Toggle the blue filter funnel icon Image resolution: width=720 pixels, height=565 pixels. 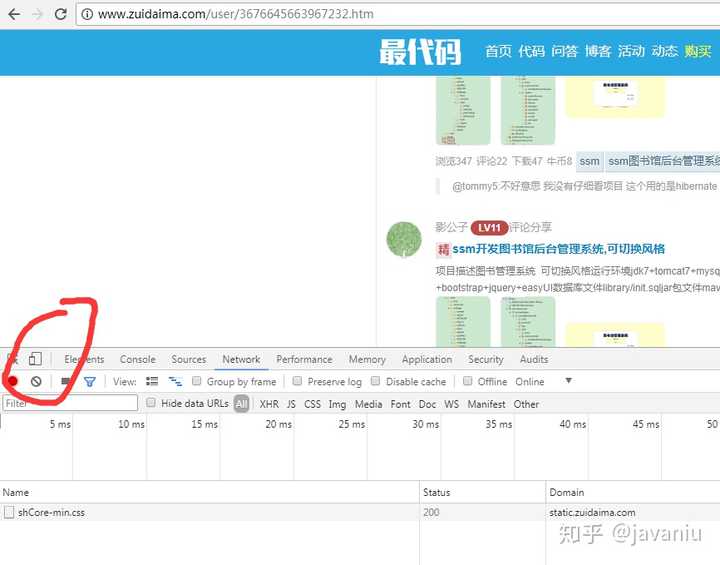90,381
